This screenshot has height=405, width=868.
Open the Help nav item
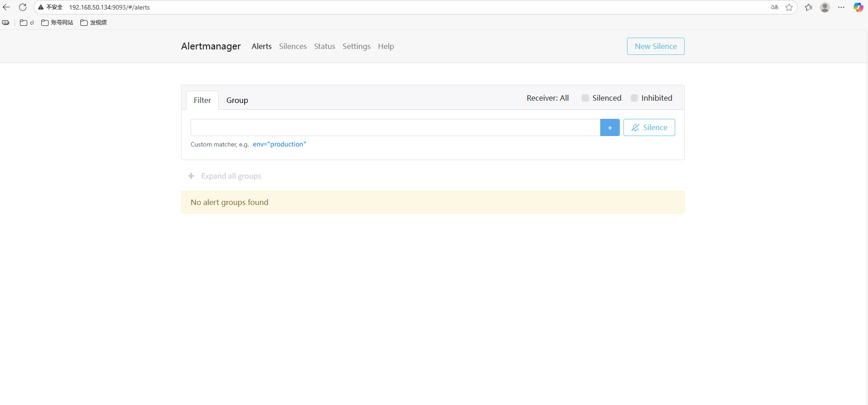tap(386, 46)
